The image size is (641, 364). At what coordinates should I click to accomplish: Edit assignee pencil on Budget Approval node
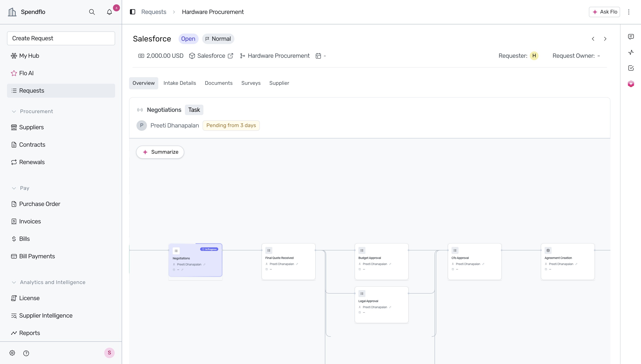(390, 264)
